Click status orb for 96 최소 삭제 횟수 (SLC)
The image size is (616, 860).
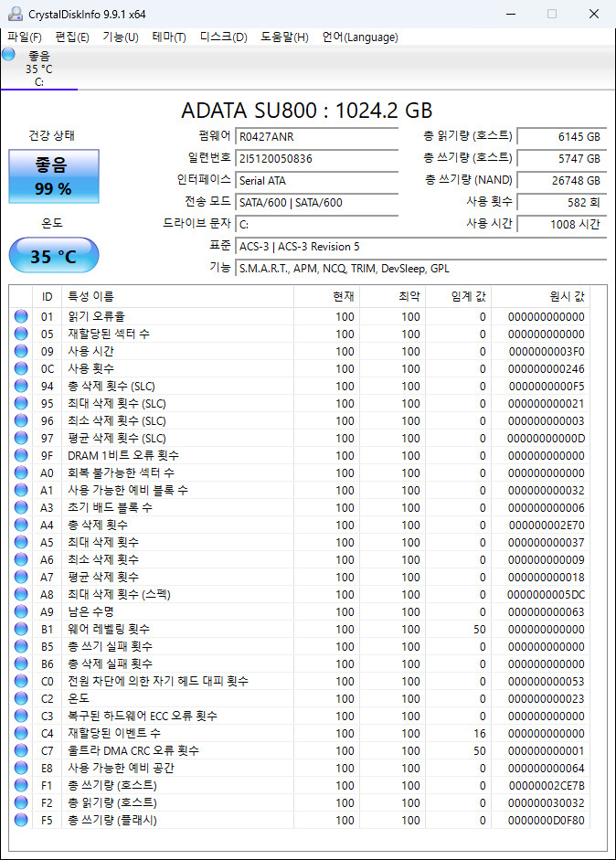pos(21,420)
